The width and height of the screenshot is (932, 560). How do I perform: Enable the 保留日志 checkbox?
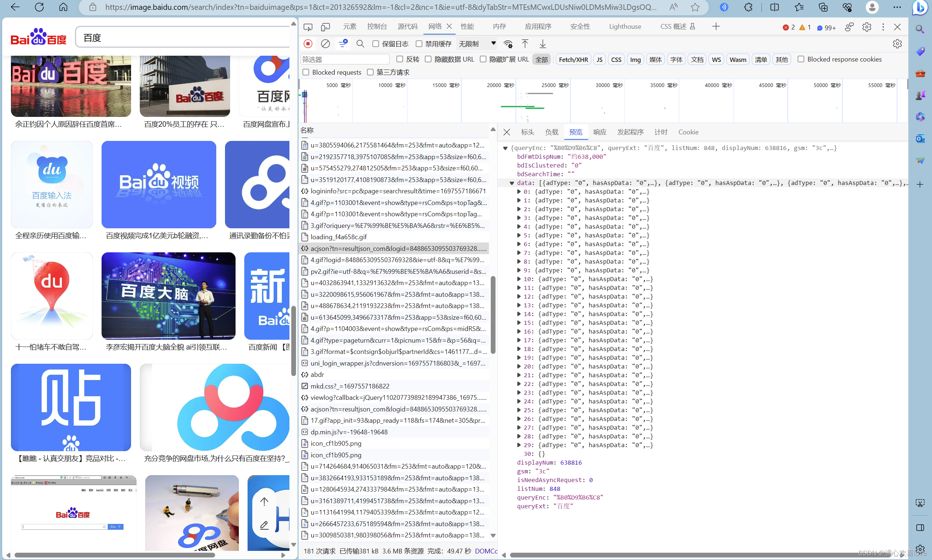pos(375,44)
